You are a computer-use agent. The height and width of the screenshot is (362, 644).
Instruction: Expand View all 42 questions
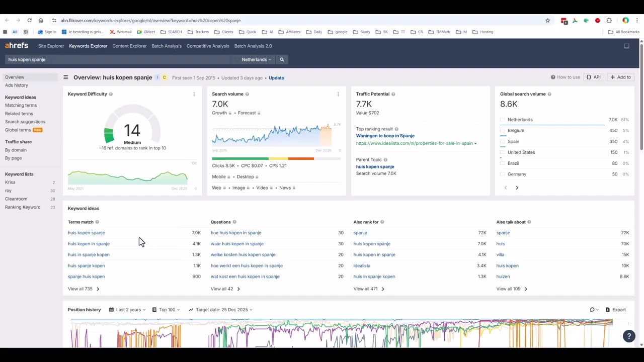point(225,289)
